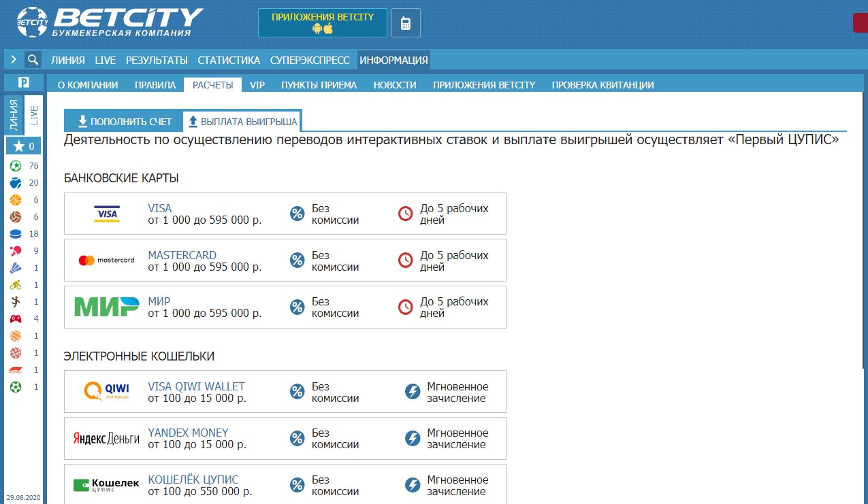Open ПРИЛОЖЕНИЯ BETCITY submenu item
Image resolution: width=868 pixels, height=504 pixels.
484,85
